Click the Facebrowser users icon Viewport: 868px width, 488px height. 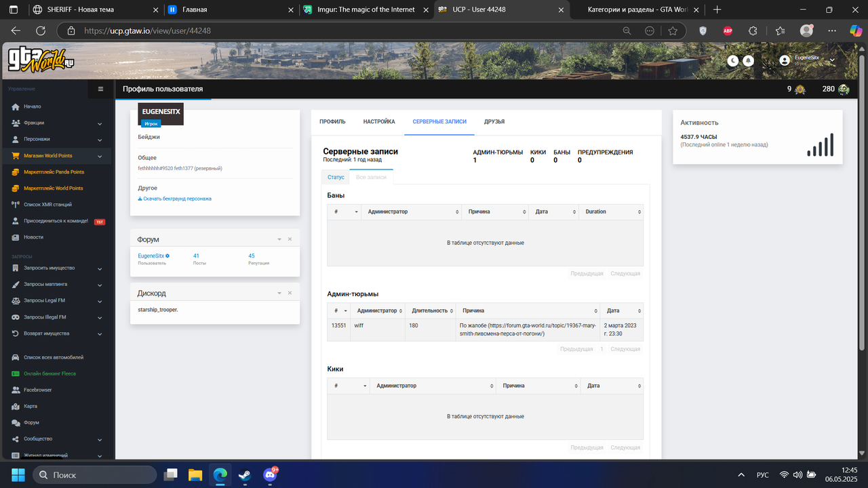(x=16, y=390)
